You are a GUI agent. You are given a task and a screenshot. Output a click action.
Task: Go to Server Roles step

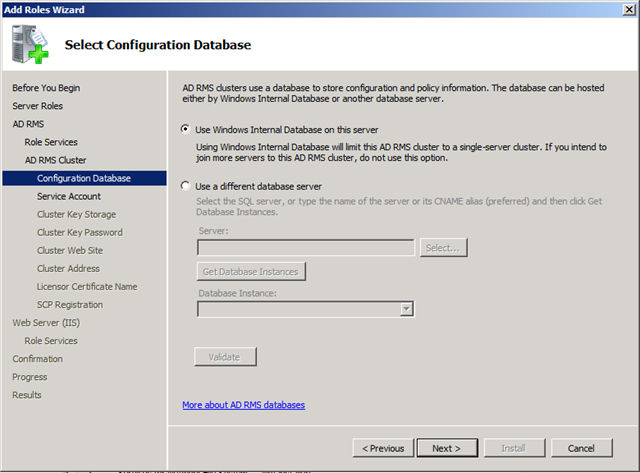(38, 106)
